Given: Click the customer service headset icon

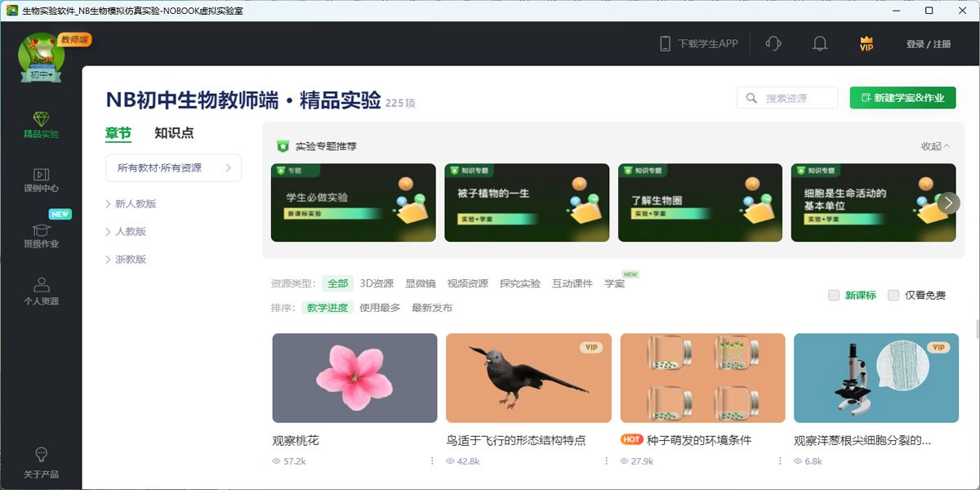Looking at the screenshot, I should [x=773, y=44].
